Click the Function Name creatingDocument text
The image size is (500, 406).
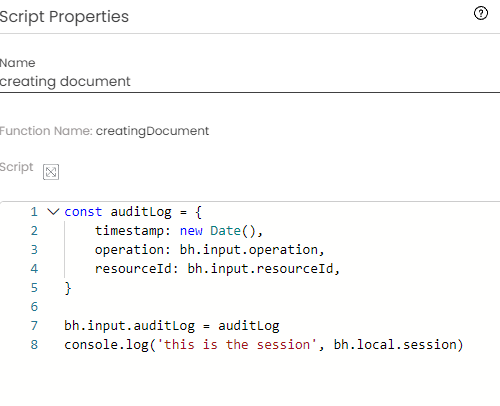[x=152, y=131]
